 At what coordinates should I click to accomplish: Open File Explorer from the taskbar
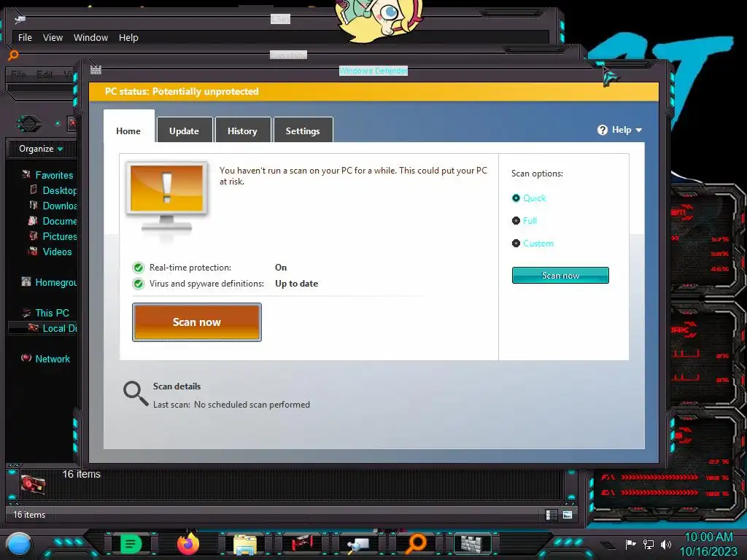[245, 544]
